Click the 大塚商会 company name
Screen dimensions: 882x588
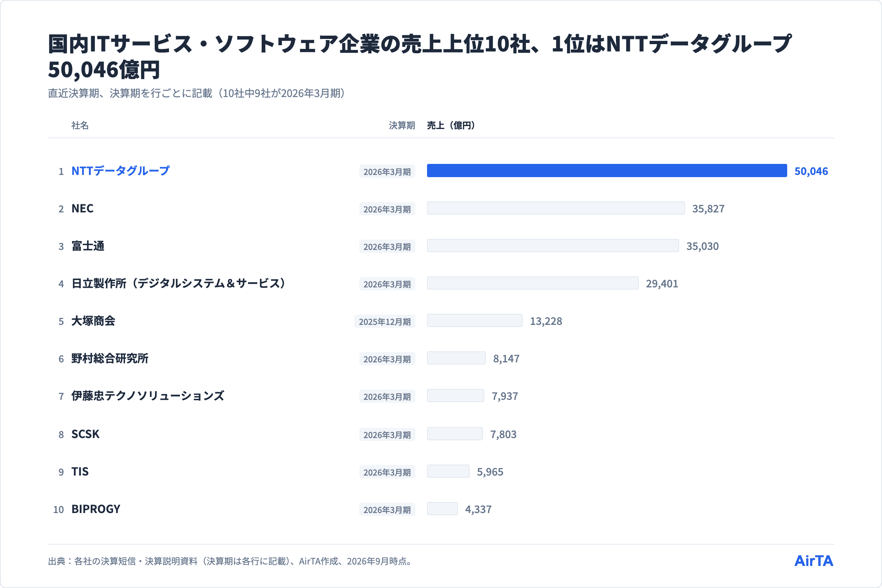93,321
